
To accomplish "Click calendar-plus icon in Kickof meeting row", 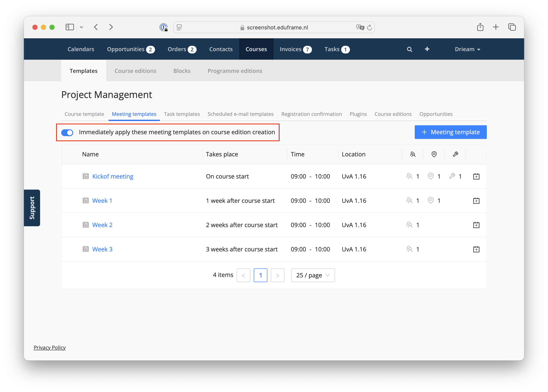I will pyautogui.click(x=476, y=176).
